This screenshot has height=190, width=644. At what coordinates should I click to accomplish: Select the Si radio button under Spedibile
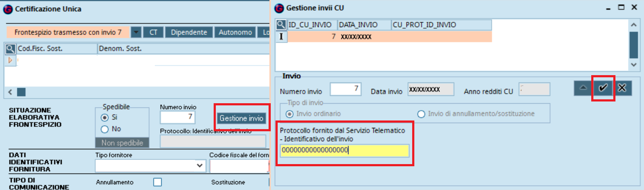[x=104, y=117]
